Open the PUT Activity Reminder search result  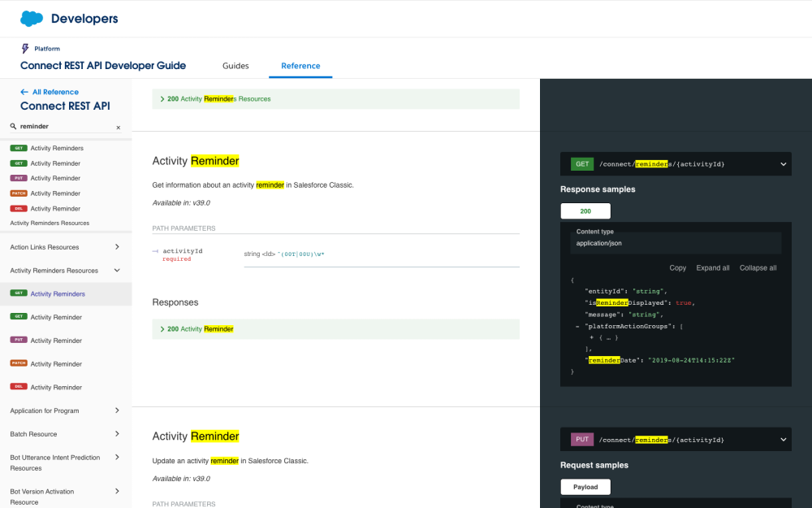coord(45,178)
